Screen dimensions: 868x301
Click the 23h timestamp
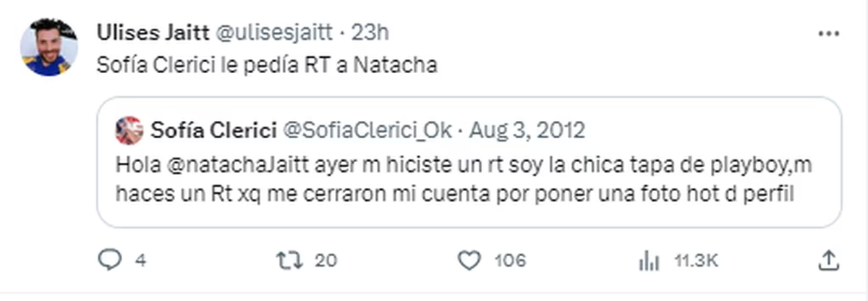[x=373, y=33]
